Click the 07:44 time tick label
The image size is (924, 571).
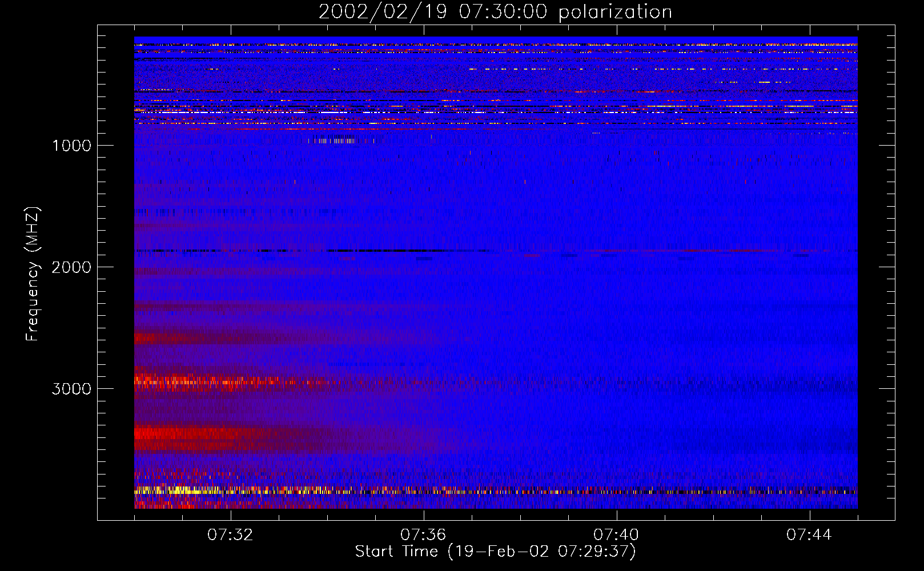[x=809, y=535]
